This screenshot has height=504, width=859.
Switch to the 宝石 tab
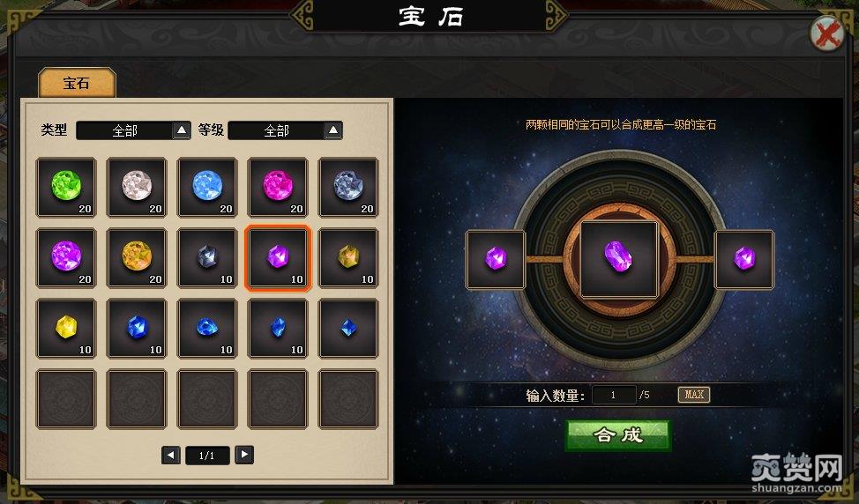77,83
